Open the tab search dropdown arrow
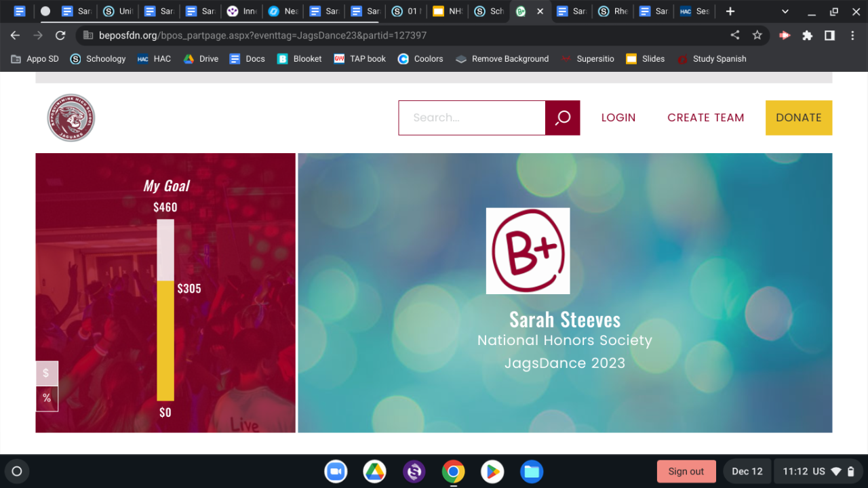The image size is (868, 488). pyautogui.click(x=785, y=12)
